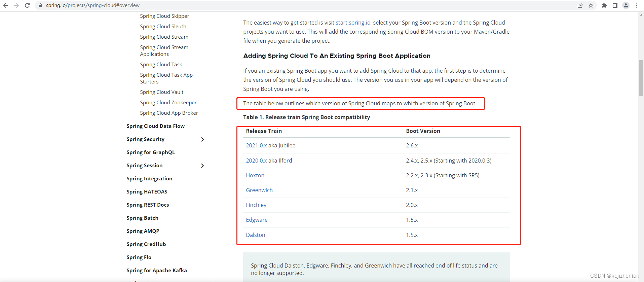Image resolution: width=644 pixels, height=282 pixels.
Task: Click the 2.6.x boot version cell
Action: tap(412, 145)
